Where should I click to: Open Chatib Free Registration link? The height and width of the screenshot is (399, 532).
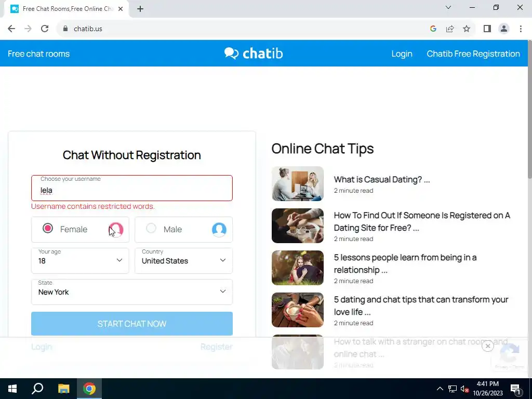(x=473, y=54)
